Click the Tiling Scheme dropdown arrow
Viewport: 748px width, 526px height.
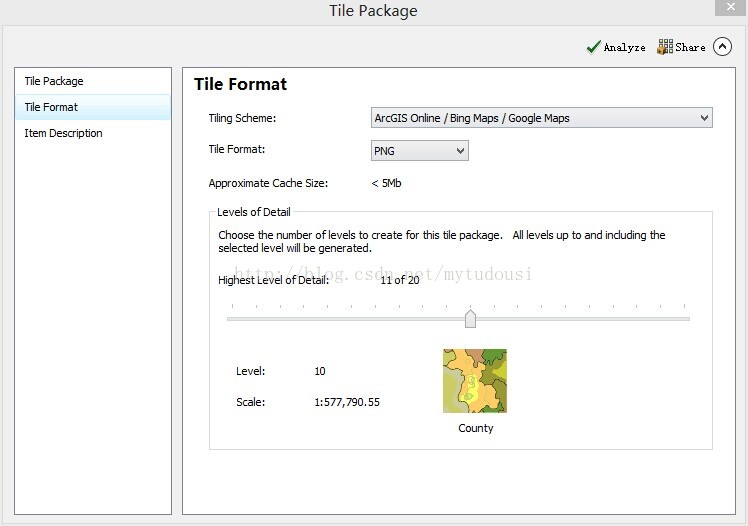[x=704, y=118]
